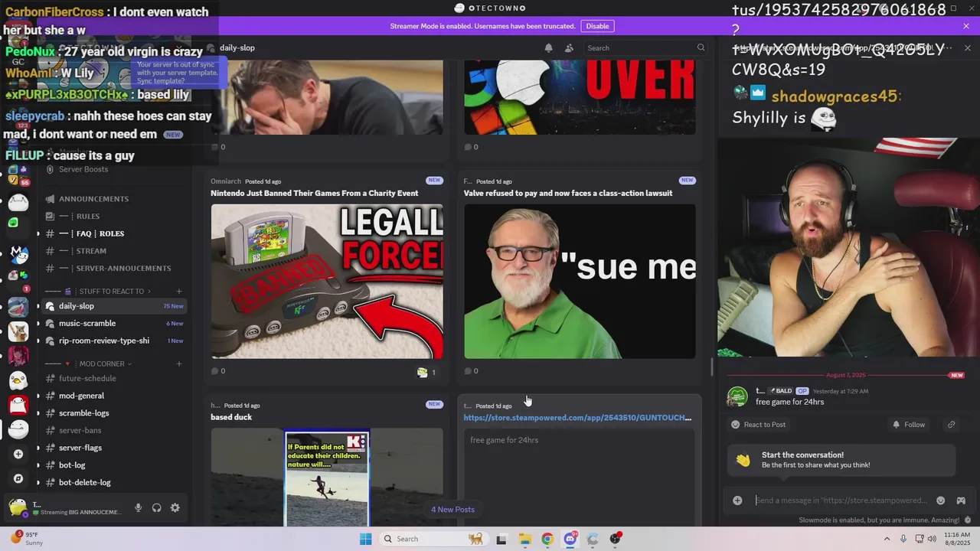Image resolution: width=980 pixels, height=551 pixels.
Task: Open future-schedule channel
Action: point(115,378)
